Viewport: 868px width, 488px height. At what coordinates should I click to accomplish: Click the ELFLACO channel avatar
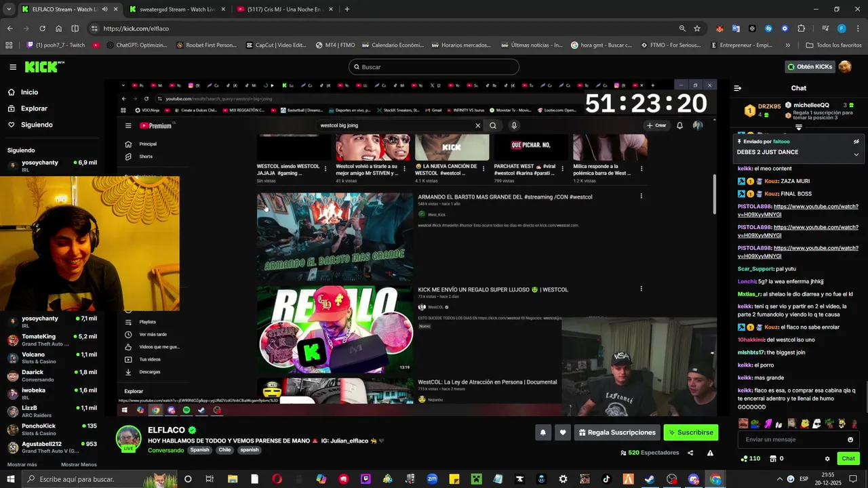pyautogui.click(x=128, y=439)
